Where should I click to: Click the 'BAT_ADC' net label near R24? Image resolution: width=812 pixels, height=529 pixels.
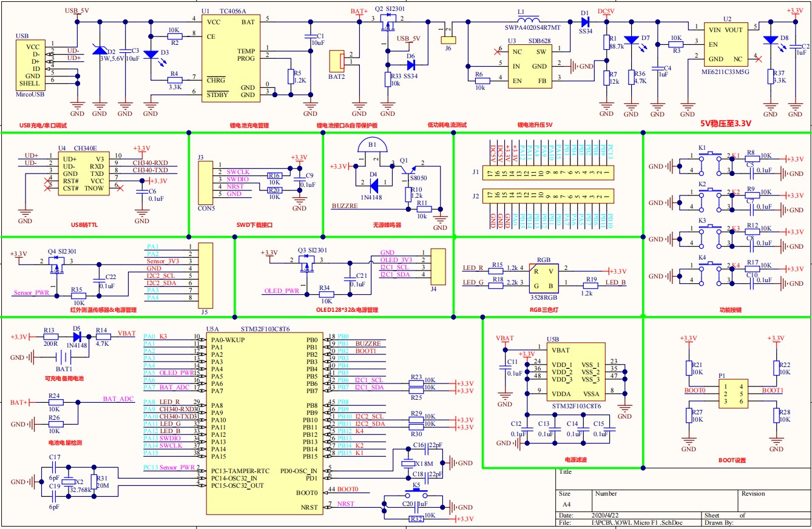[x=118, y=399]
